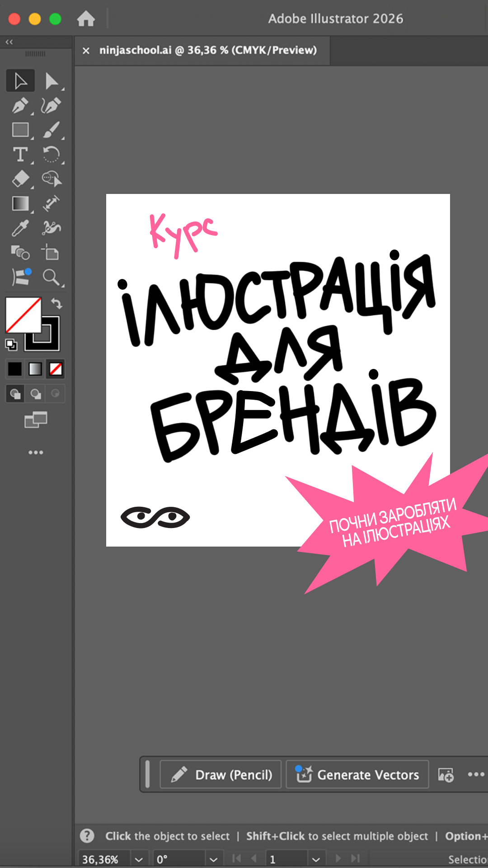Select the Curvature tool
This screenshot has height=868, width=488.
coord(52,106)
